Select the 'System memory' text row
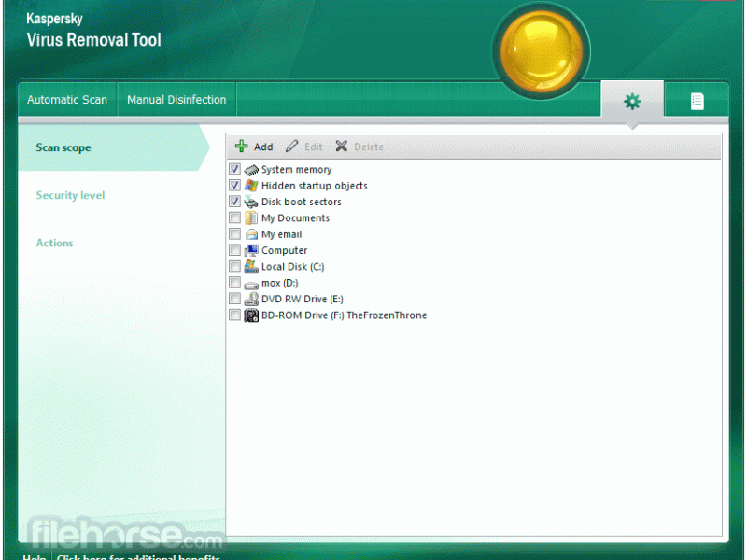The height and width of the screenshot is (560, 747). coord(296,170)
